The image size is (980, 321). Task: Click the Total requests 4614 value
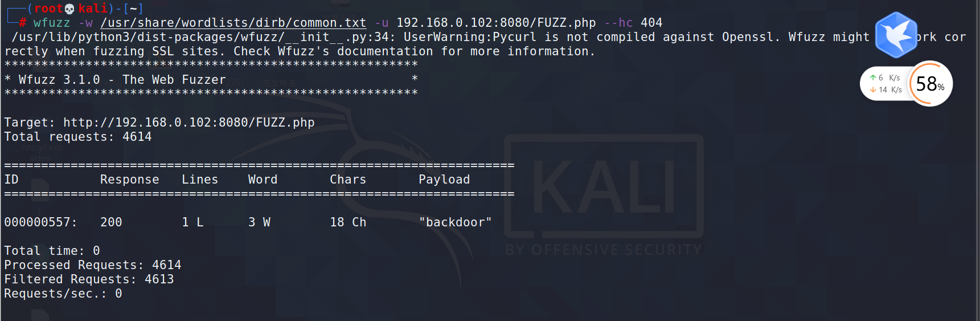tap(137, 137)
